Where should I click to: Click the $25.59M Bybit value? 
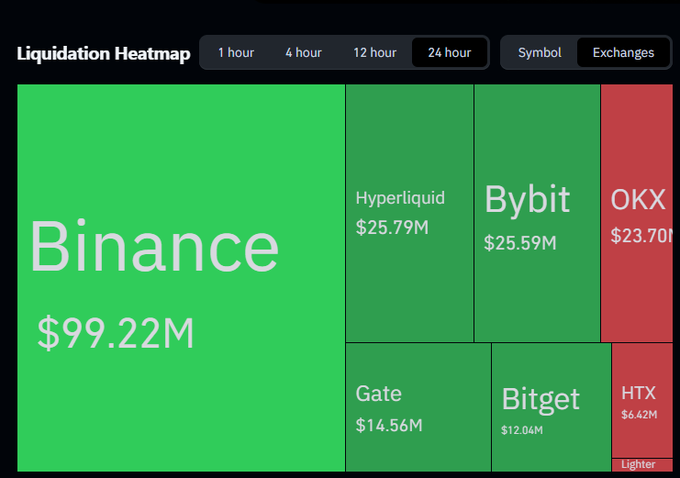click(520, 243)
